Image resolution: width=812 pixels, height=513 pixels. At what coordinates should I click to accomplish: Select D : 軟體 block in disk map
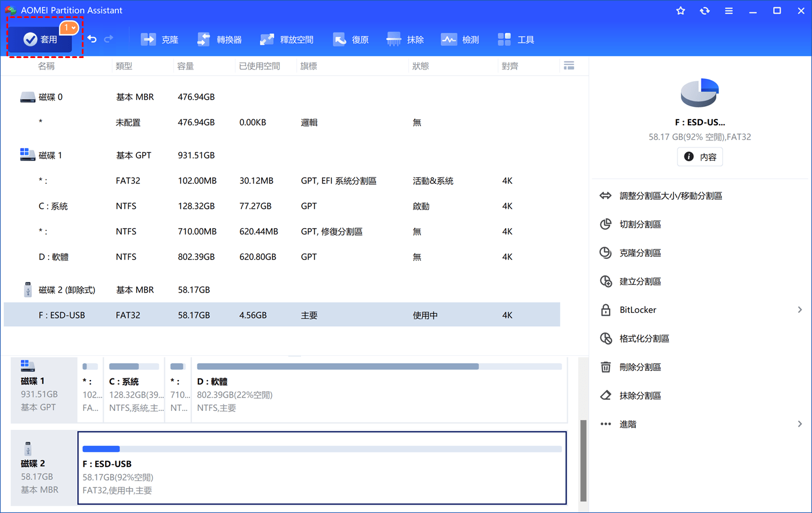click(x=379, y=389)
